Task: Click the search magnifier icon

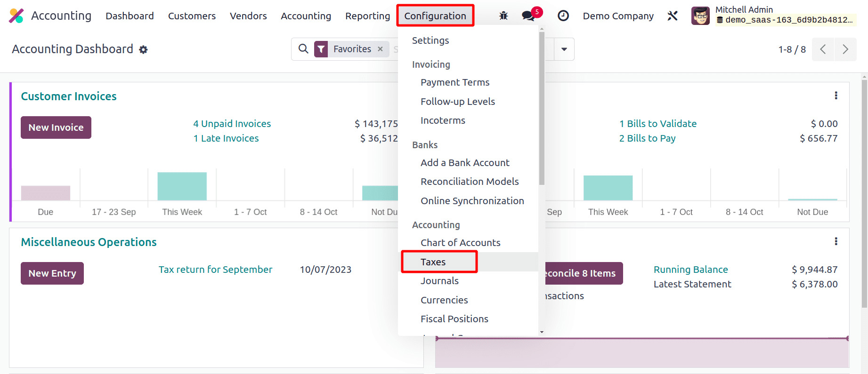Action: tap(303, 49)
